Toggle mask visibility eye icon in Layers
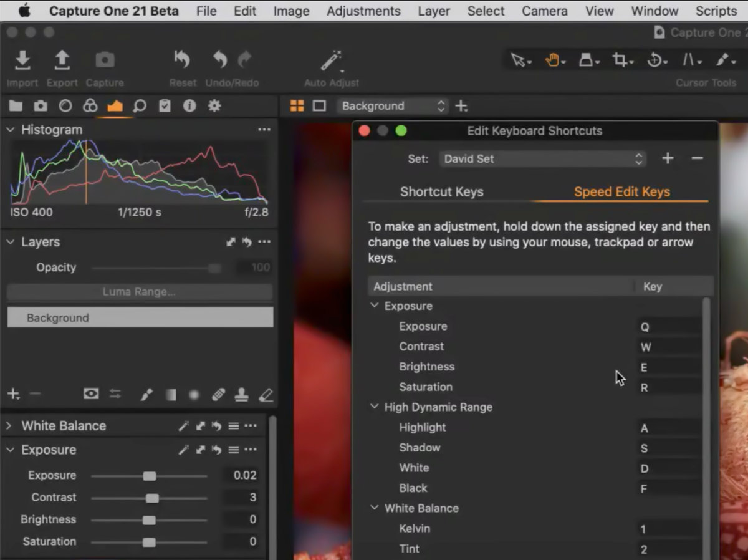 click(91, 393)
